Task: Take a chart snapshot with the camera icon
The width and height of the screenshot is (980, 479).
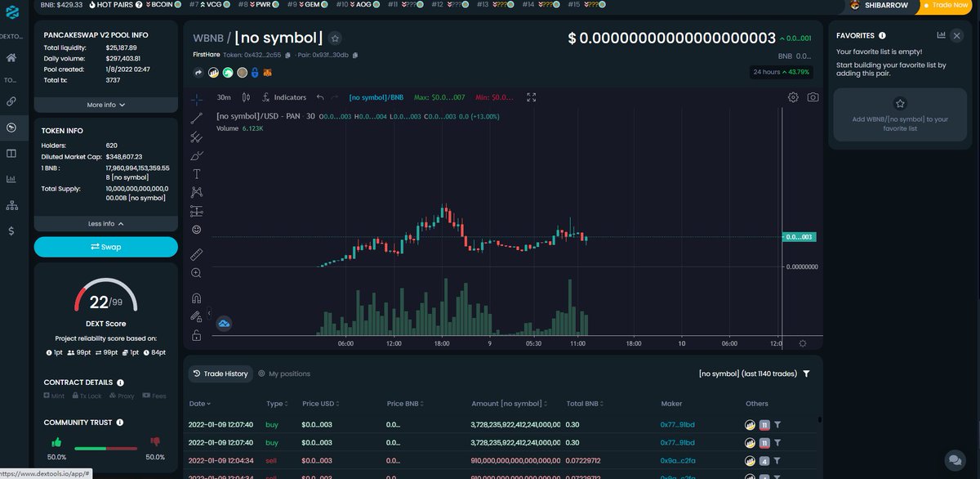Action: [813, 97]
